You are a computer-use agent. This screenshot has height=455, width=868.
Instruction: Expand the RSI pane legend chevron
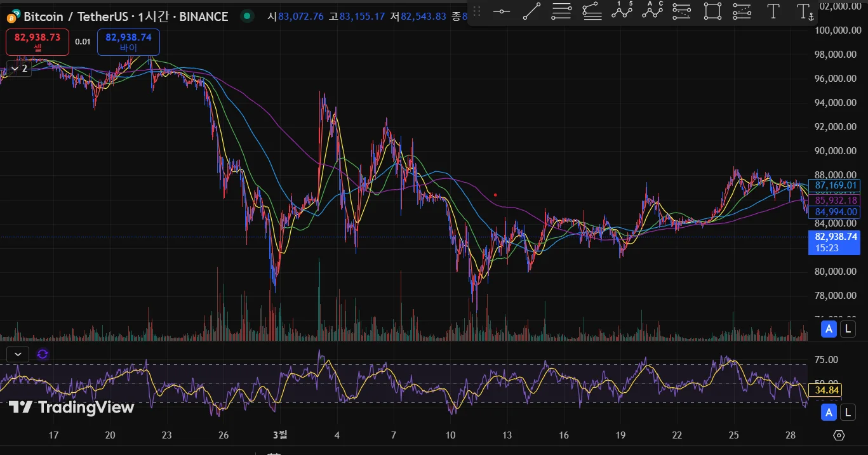(x=18, y=354)
